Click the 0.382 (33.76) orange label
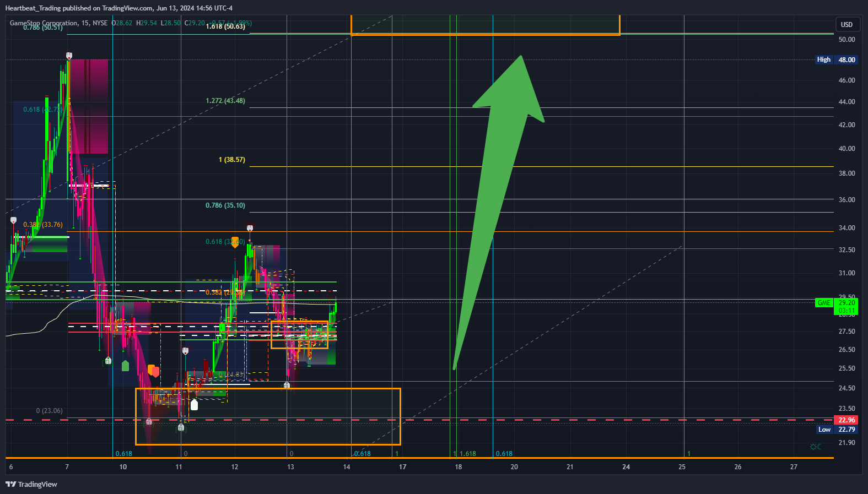The width and height of the screenshot is (868, 494). [x=43, y=225]
